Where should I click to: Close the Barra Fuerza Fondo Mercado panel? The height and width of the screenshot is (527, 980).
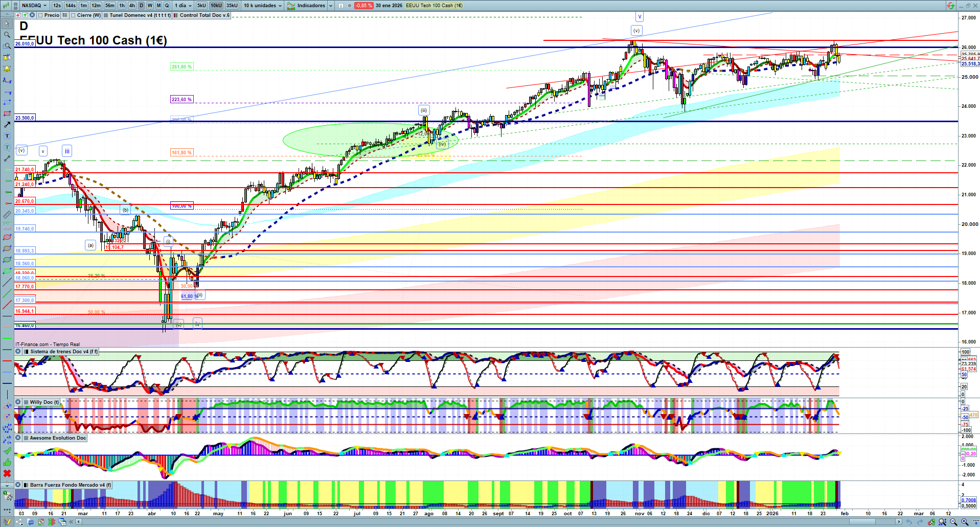tap(18, 485)
